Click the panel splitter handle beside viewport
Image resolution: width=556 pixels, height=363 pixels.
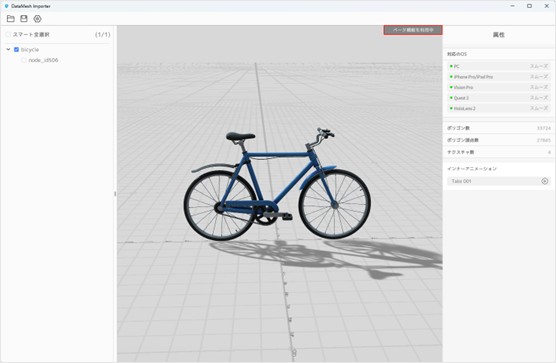115,194
